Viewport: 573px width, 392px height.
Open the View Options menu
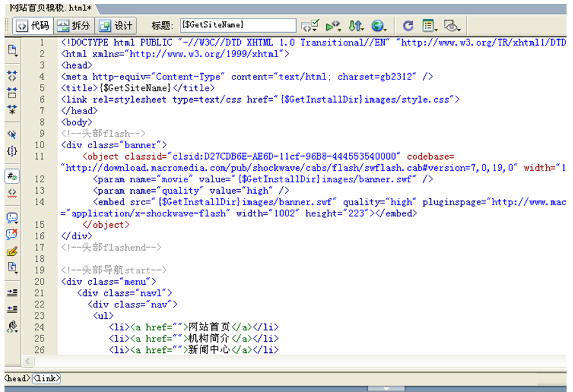(430, 26)
